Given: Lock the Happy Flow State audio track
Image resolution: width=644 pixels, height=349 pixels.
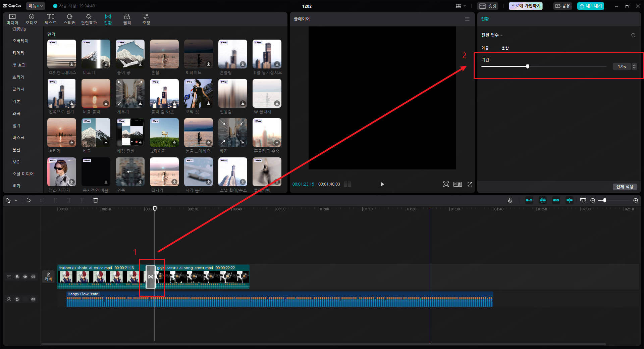Looking at the screenshot, I should (x=17, y=299).
